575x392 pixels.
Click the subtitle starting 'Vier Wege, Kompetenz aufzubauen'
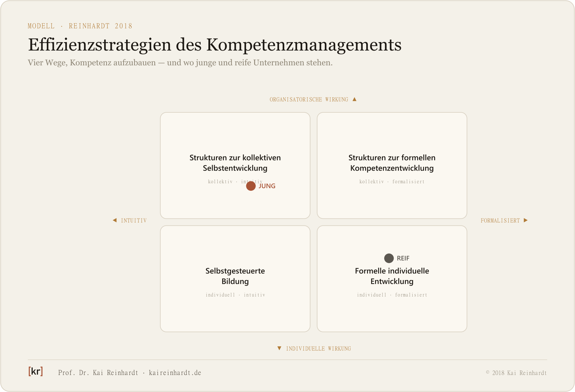point(180,63)
